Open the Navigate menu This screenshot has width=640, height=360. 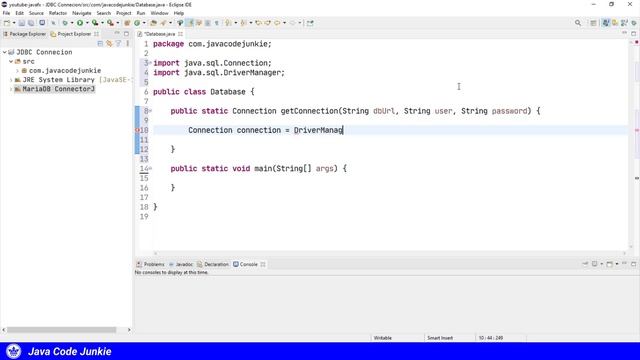tap(82, 13)
